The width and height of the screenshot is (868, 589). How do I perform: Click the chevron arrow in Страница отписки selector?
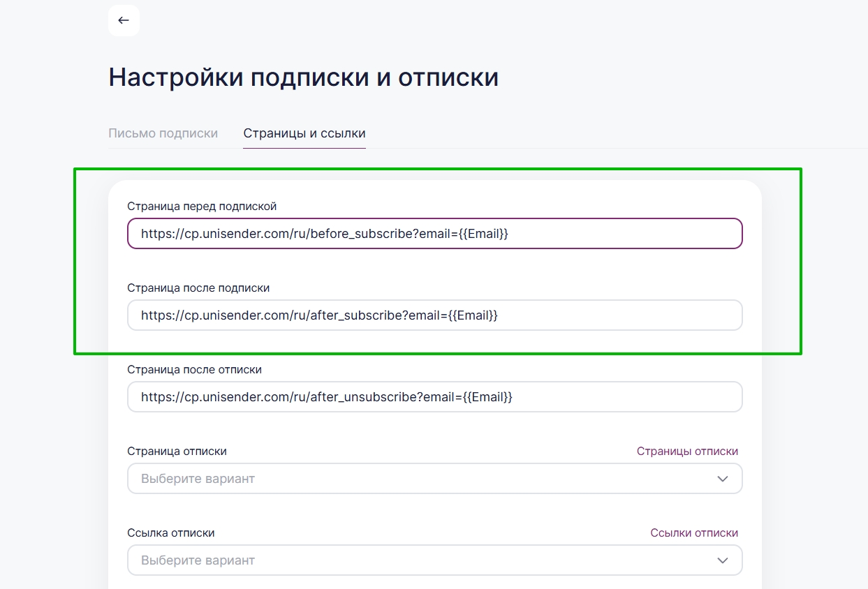point(723,479)
